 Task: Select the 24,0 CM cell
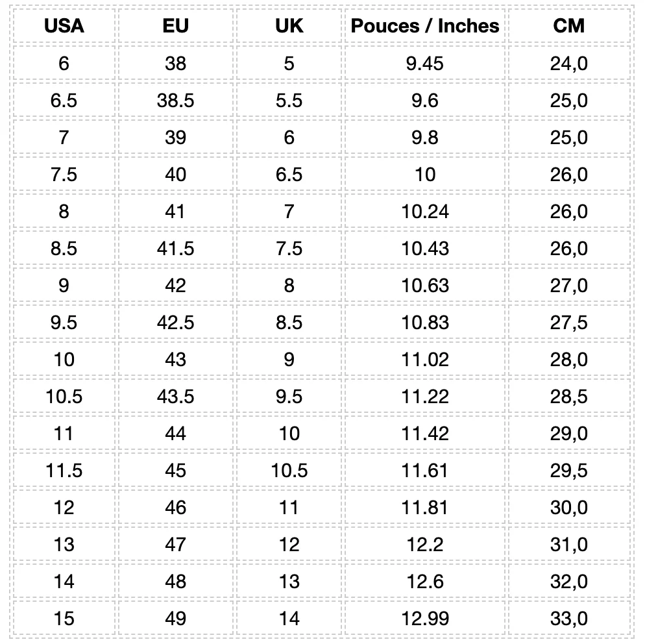pos(569,63)
